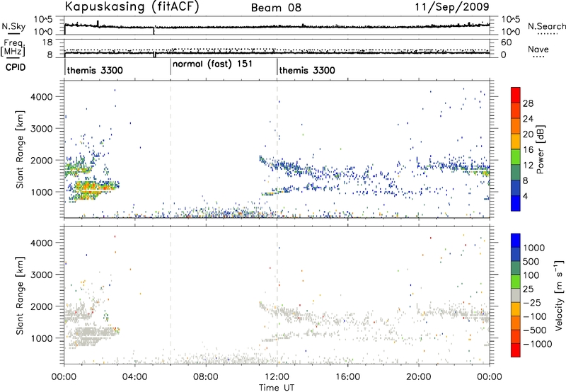Select the "04:00" time tick label
Screen dimensions: 566x392
pos(135,377)
